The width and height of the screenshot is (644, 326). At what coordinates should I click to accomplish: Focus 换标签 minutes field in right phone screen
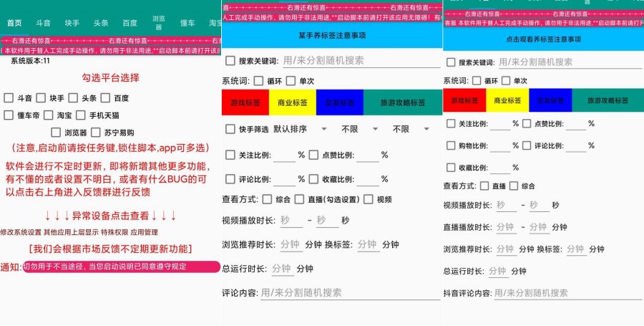(x=576, y=249)
